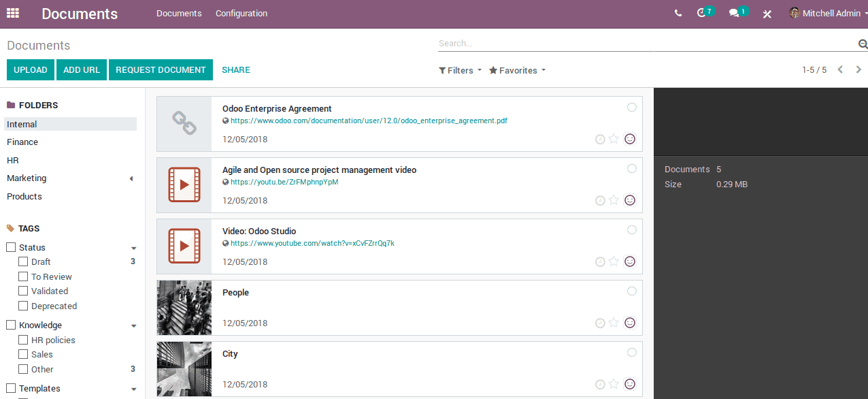Image resolution: width=868 pixels, height=399 pixels.
Task: Click the video icon of Video: Odoo Studio
Action: coord(184,246)
